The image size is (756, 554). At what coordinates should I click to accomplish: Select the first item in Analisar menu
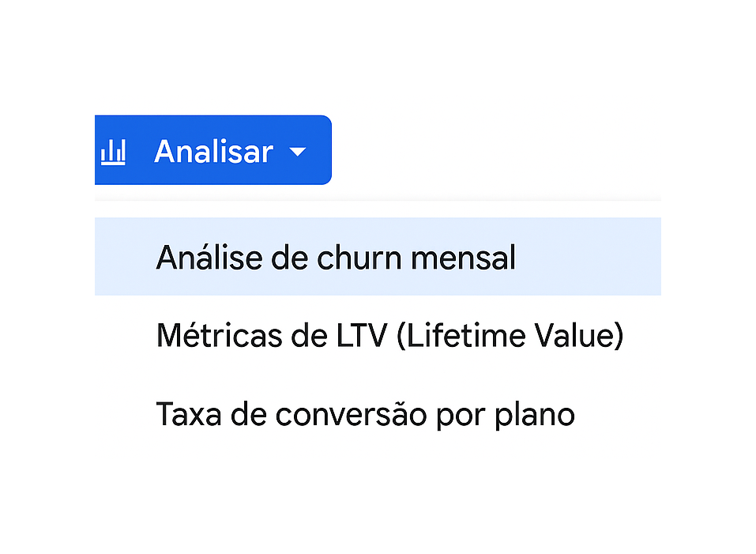(378, 257)
